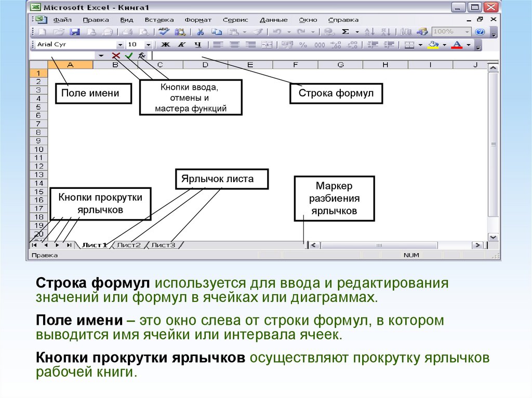Viewport: 532px width, 398px height.
Task: Click inside the formula bar input
Action: click(322, 56)
